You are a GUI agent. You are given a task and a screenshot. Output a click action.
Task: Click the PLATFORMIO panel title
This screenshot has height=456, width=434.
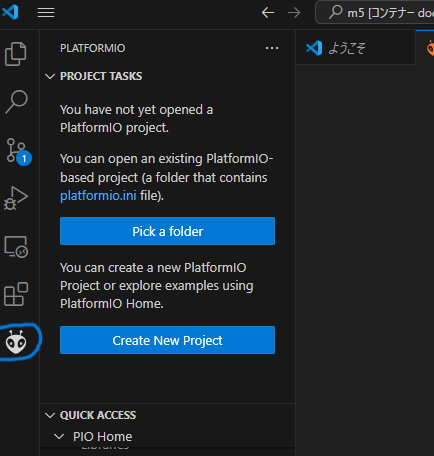click(x=93, y=48)
